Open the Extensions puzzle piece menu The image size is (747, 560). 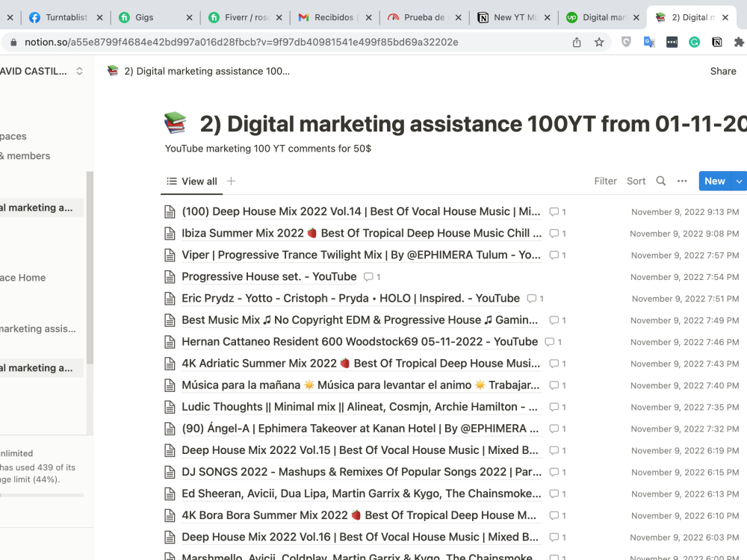pyautogui.click(x=739, y=43)
